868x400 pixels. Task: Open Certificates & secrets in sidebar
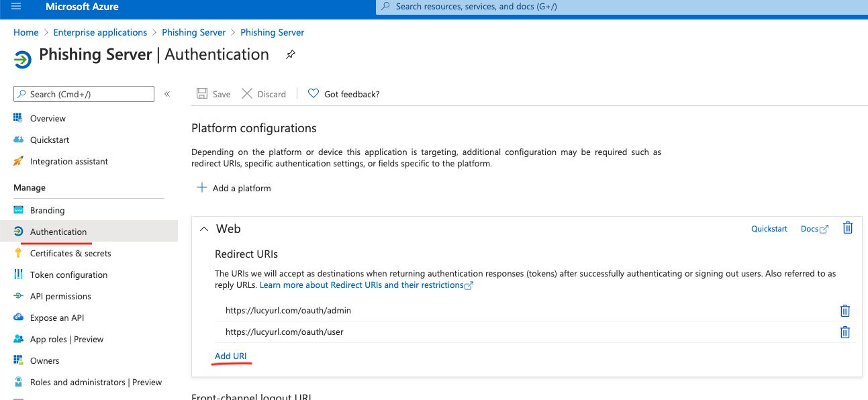70,253
